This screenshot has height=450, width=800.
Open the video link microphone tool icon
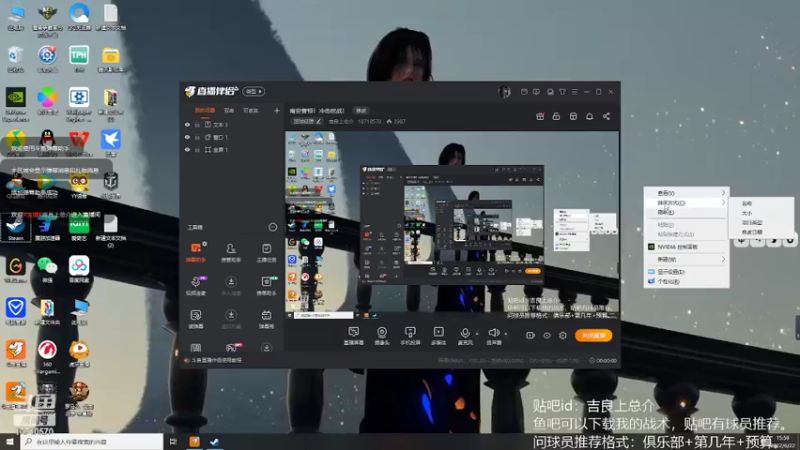click(196, 286)
